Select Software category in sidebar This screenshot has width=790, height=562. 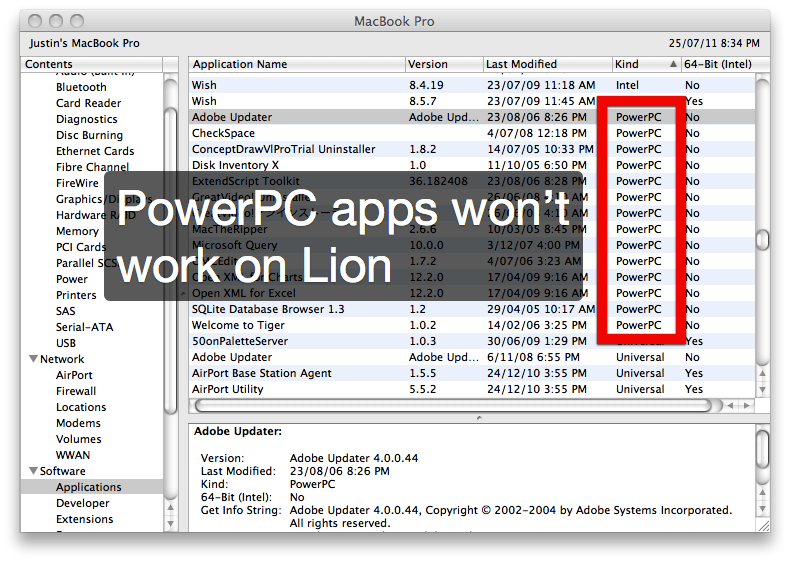(62, 471)
